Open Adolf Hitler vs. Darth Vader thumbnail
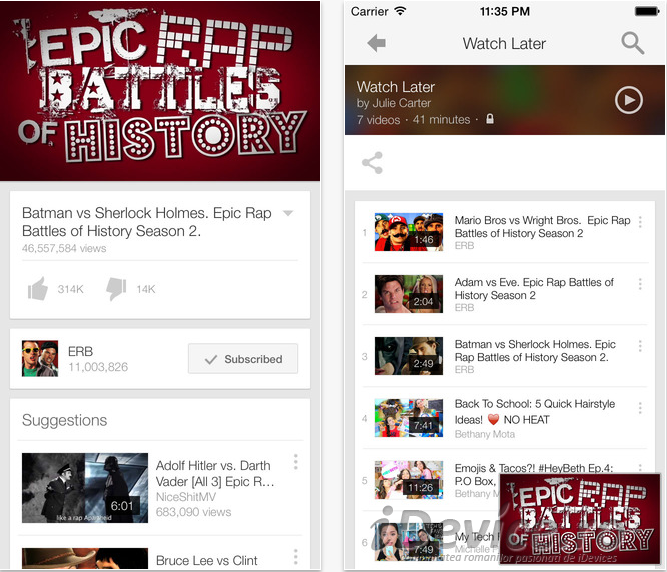The image size is (667, 572). [x=85, y=488]
